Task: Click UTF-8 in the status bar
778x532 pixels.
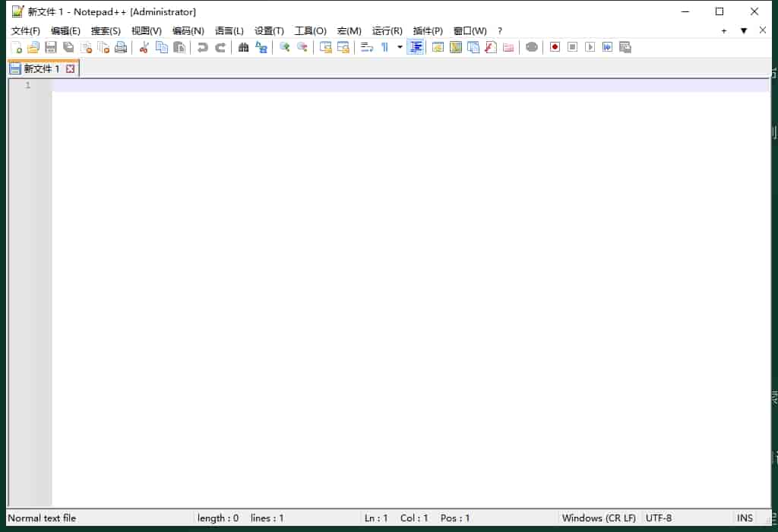Action: click(x=658, y=518)
